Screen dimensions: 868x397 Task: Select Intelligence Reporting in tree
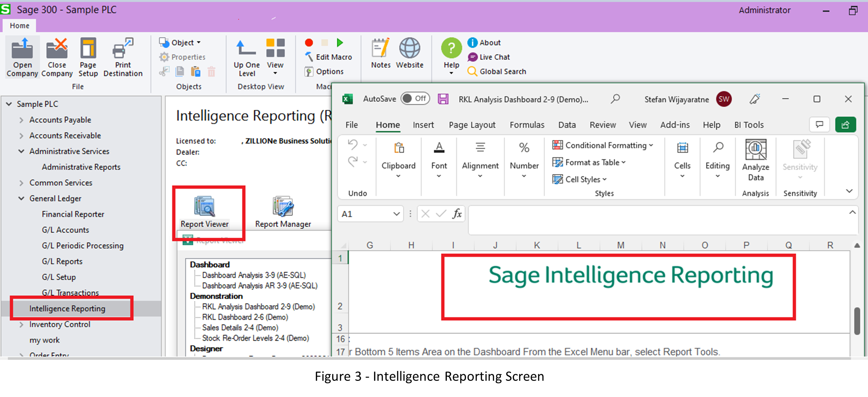(67, 309)
